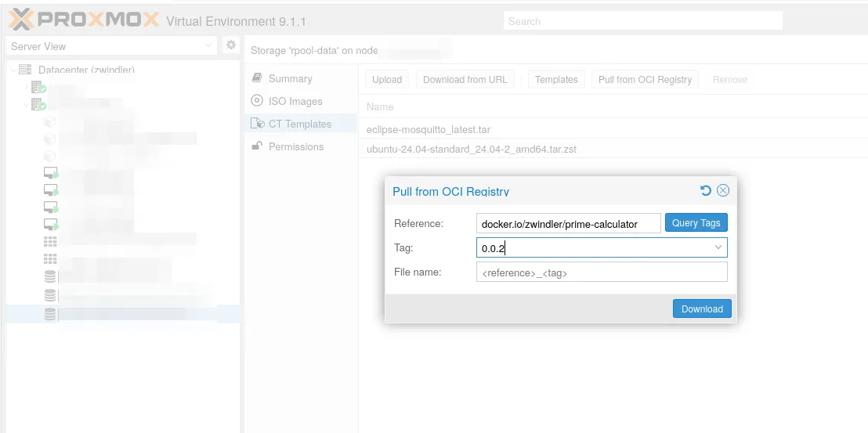Viewport: 868px width, 433px height.
Task: Expand the first collapsed node under Datacenter
Action: pos(26,87)
